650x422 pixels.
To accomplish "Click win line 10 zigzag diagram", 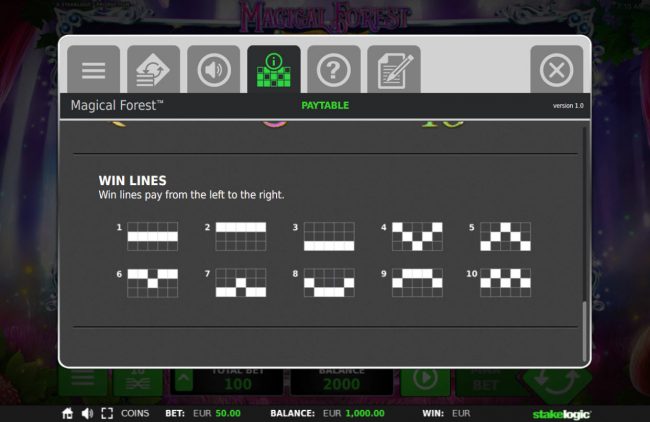I will [505, 283].
